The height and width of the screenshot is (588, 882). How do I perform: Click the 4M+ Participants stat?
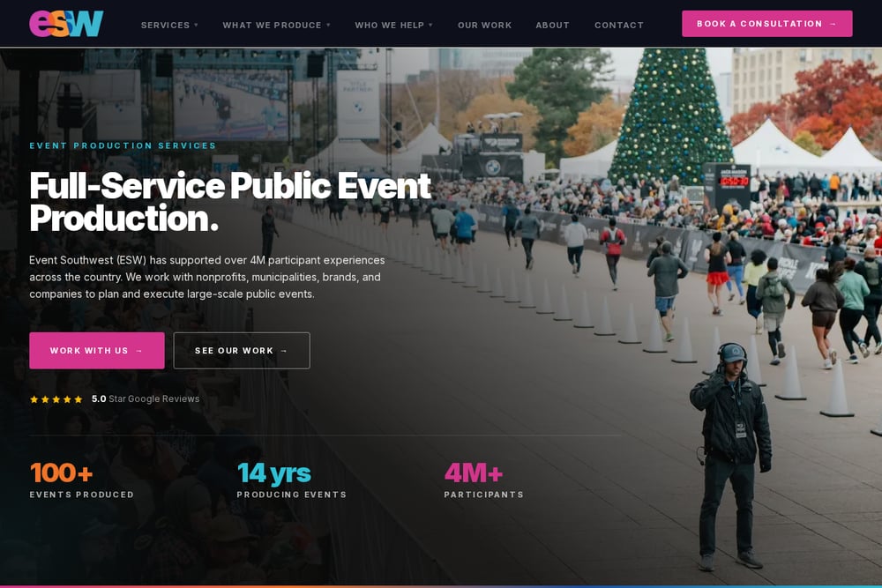click(x=483, y=480)
